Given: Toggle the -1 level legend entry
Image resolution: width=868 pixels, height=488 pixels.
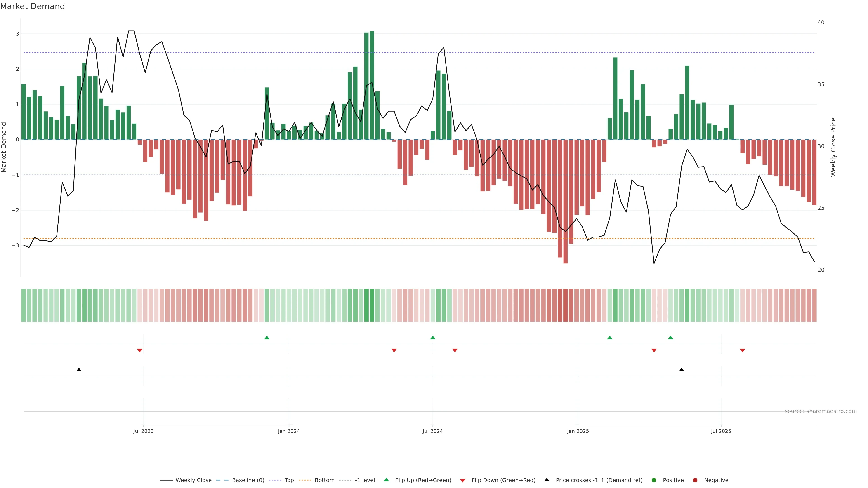Looking at the screenshot, I should (x=365, y=480).
